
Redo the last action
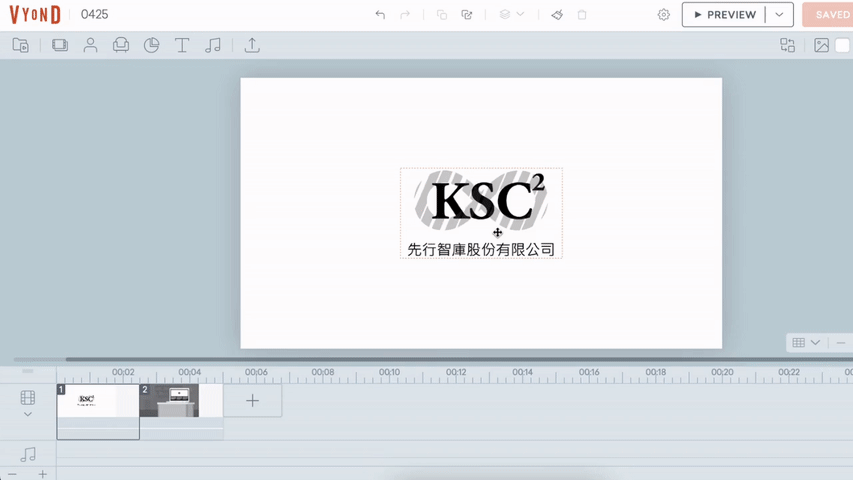point(405,15)
